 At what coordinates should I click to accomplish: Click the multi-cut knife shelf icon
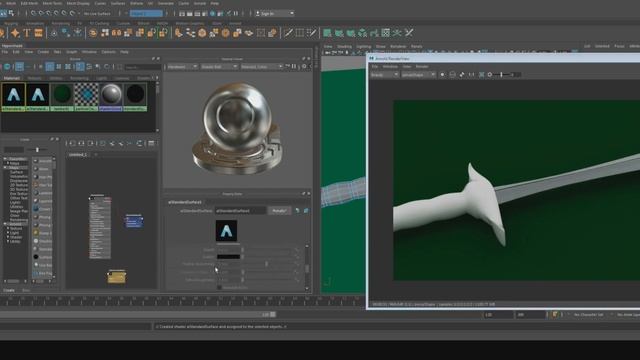288,33
